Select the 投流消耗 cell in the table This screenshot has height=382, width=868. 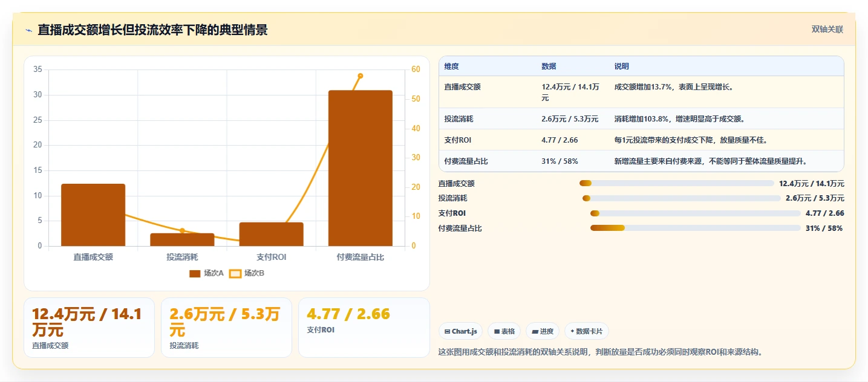[x=488, y=119]
